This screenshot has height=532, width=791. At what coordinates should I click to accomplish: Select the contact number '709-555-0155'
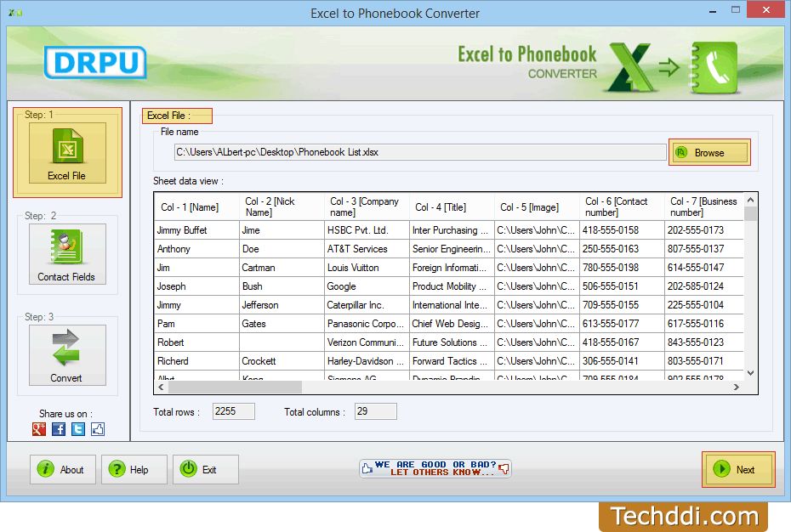[622, 305]
